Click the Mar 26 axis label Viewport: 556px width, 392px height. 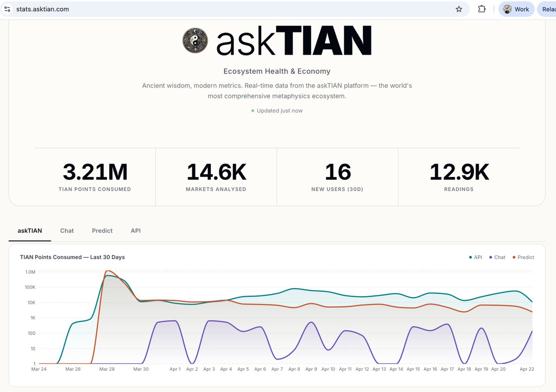pyautogui.click(x=73, y=369)
